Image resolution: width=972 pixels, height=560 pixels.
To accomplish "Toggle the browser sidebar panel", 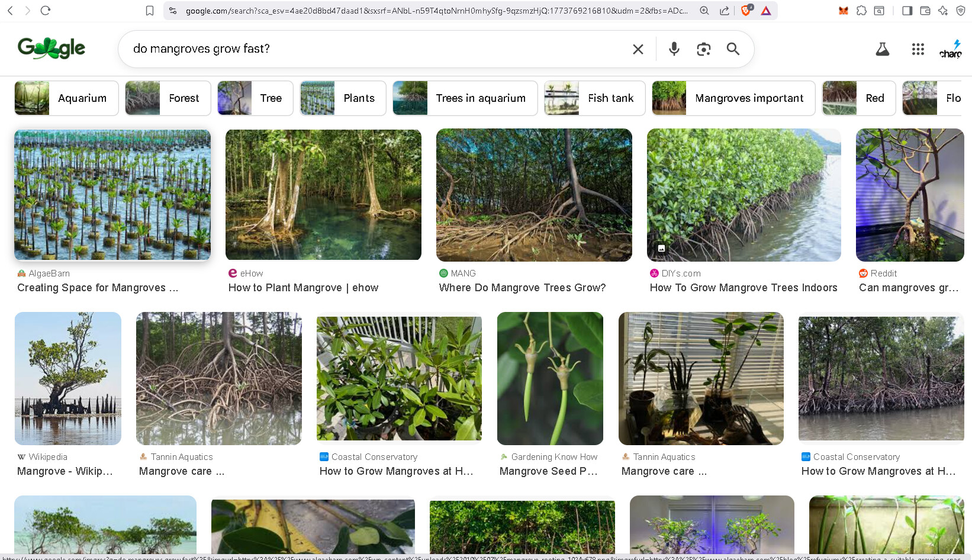I will 907,11.
